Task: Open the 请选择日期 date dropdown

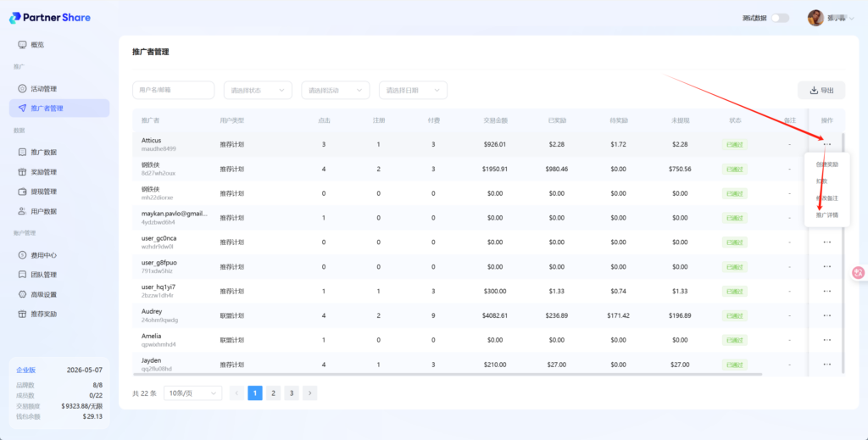Action: 413,90
